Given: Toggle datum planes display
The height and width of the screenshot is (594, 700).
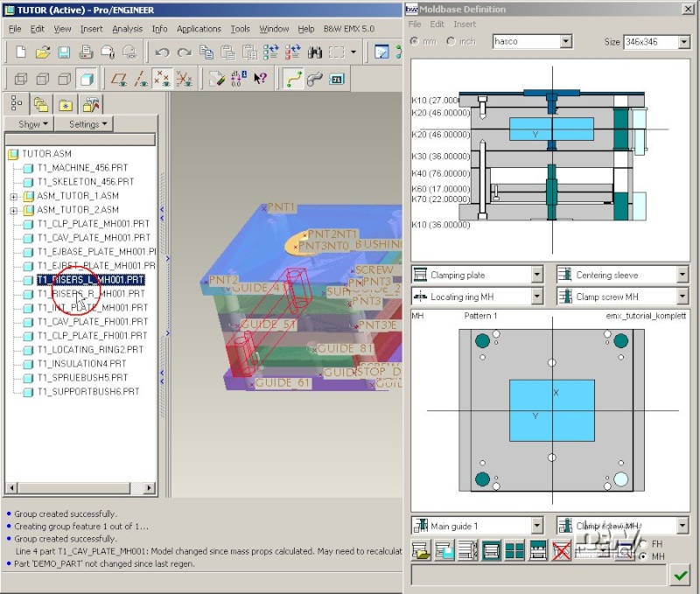Looking at the screenshot, I should [x=119, y=80].
